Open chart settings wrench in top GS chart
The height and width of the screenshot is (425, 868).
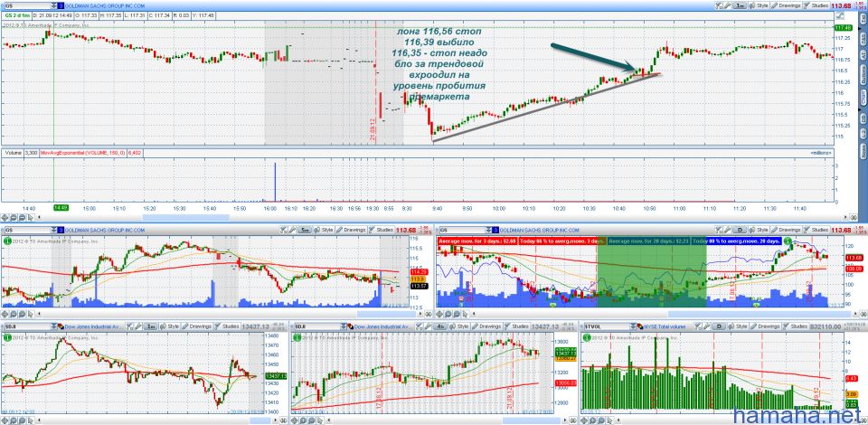[727, 5]
